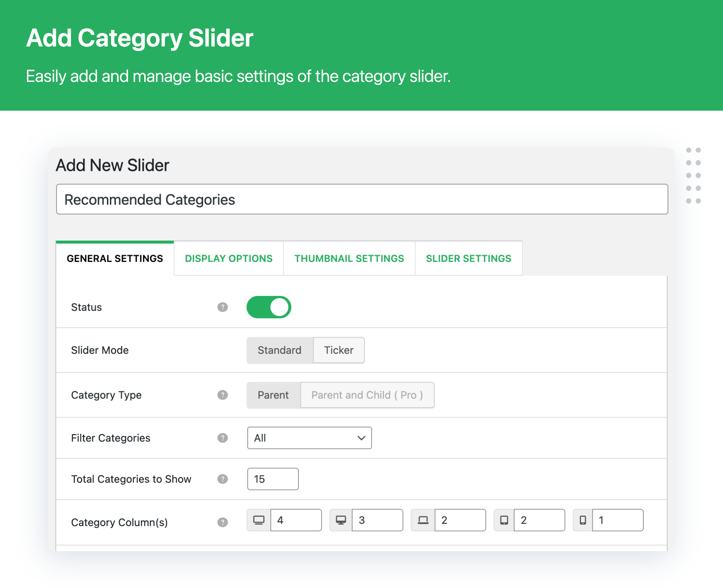Screen dimensions: 723x588
Task: Click the Add Category Slider banner title
Action: pos(140,38)
